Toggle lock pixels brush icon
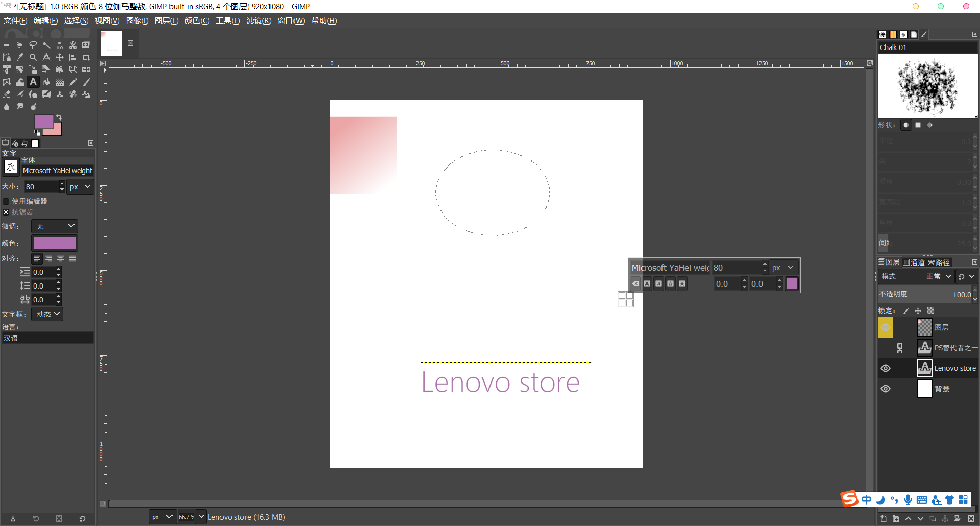 pyautogui.click(x=906, y=310)
